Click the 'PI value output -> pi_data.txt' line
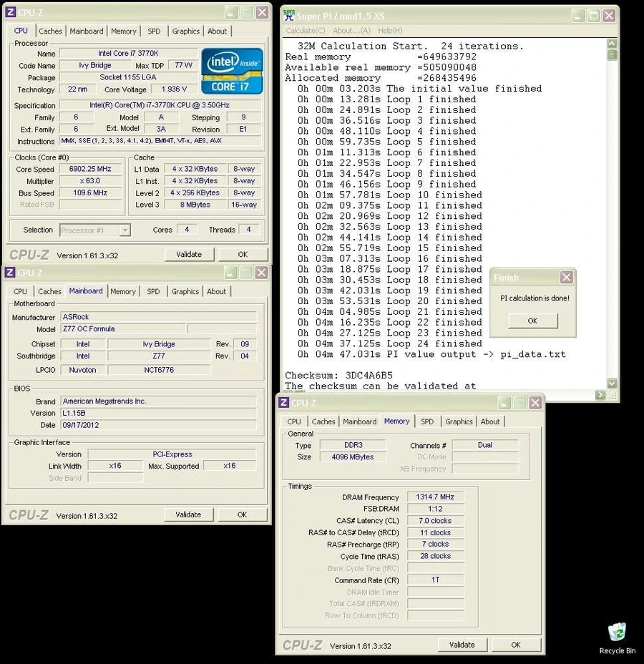644x664 pixels. point(431,354)
